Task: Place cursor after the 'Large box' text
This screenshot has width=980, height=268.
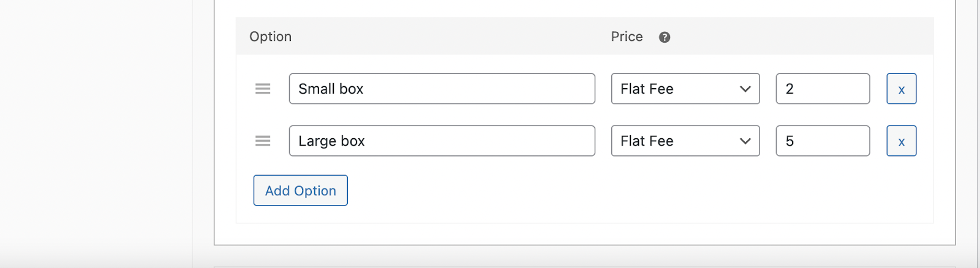Action: click(x=366, y=141)
